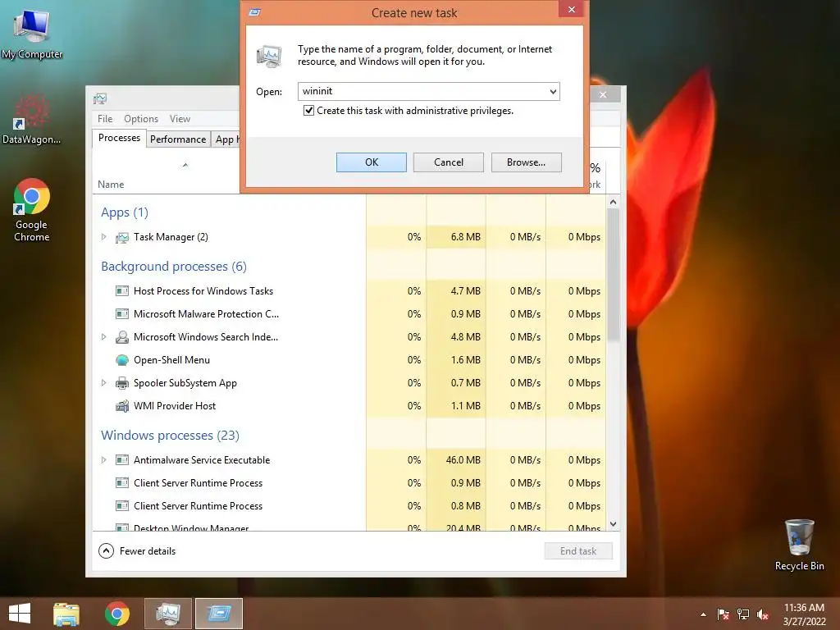This screenshot has height=630, width=840.
Task: Sort by the Name column header
Action: point(111,185)
